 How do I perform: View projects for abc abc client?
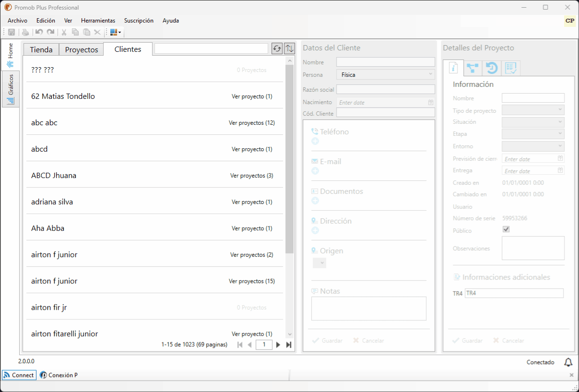[x=252, y=123]
